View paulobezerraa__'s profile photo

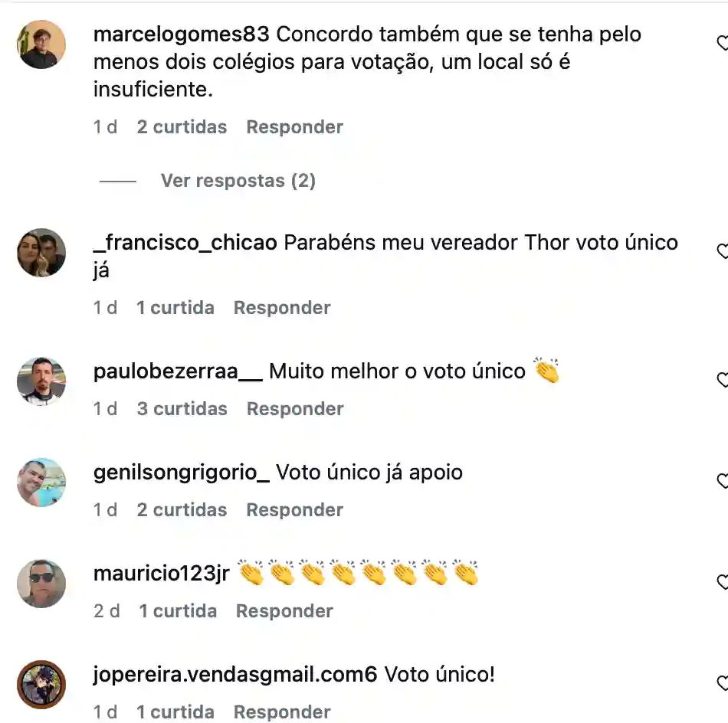pyautogui.click(x=41, y=381)
